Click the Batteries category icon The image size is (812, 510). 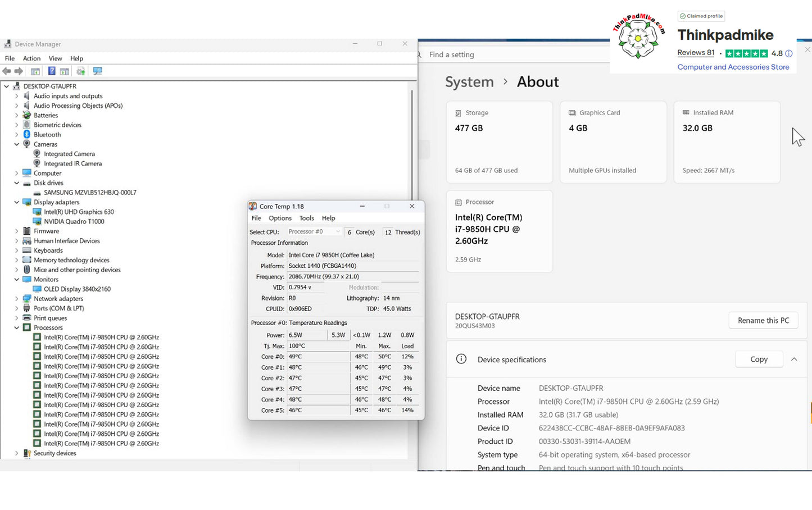(26, 115)
